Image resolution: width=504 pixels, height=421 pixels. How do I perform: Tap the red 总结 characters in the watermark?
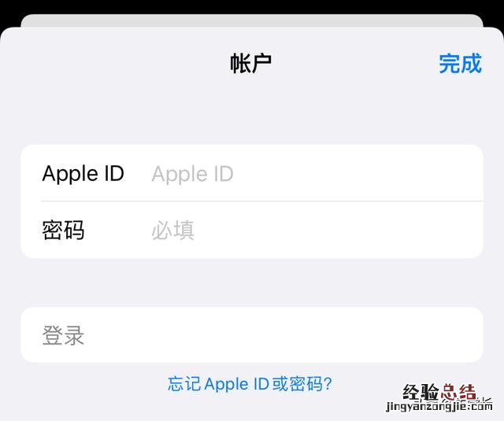[458, 392]
